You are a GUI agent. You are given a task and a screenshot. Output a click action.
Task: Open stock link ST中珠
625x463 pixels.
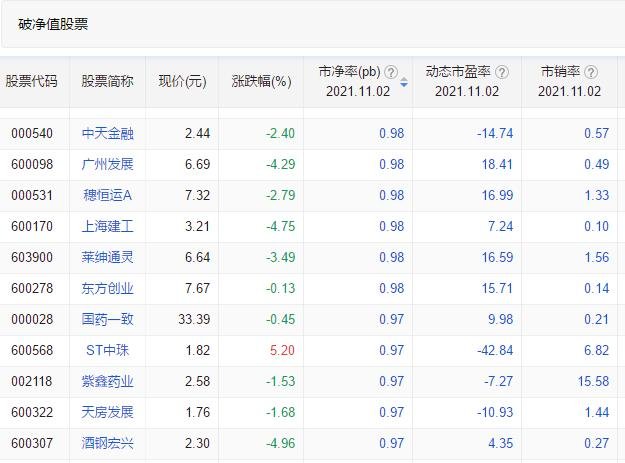pyautogui.click(x=107, y=350)
